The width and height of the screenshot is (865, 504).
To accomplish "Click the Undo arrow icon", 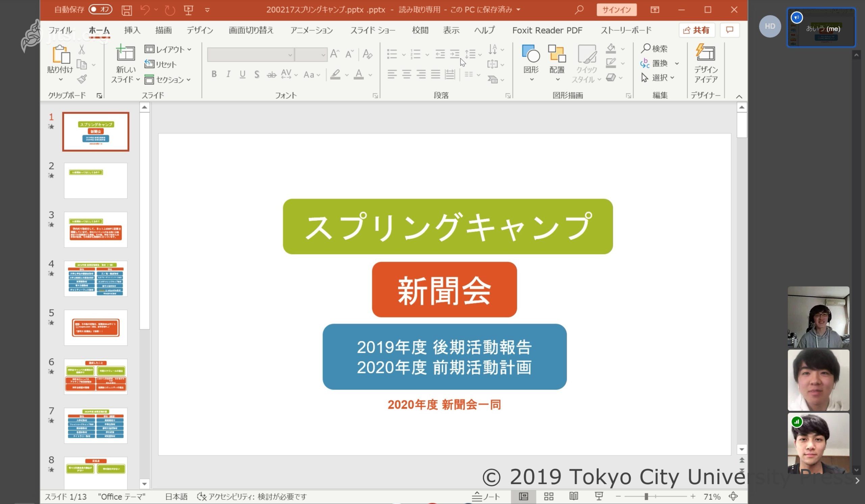I will pyautogui.click(x=145, y=10).
